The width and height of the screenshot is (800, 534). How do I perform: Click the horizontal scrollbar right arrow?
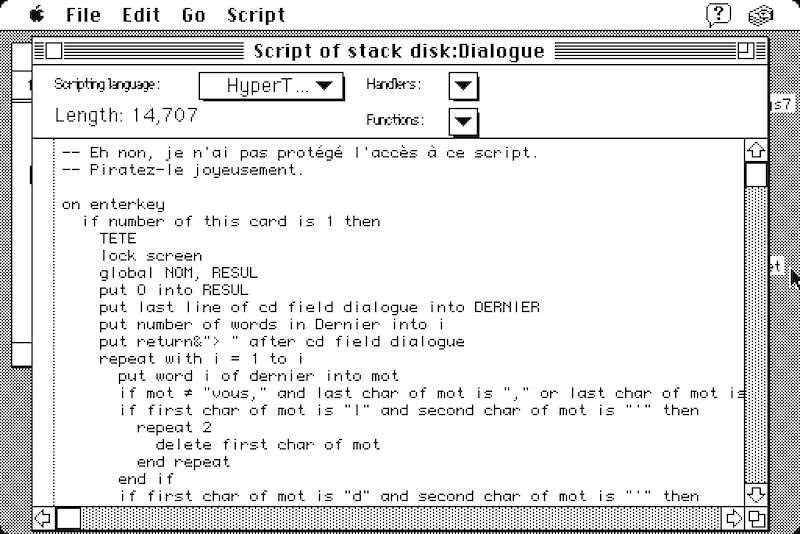coord(733,519)
